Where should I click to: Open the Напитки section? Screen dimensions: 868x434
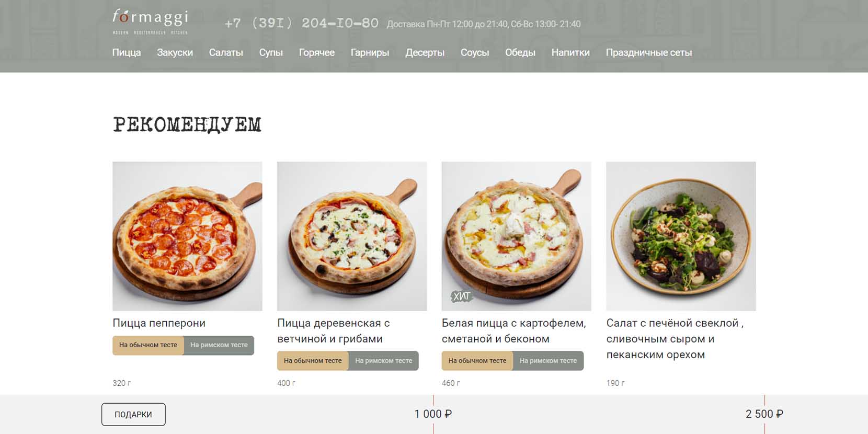coord(570,52)
